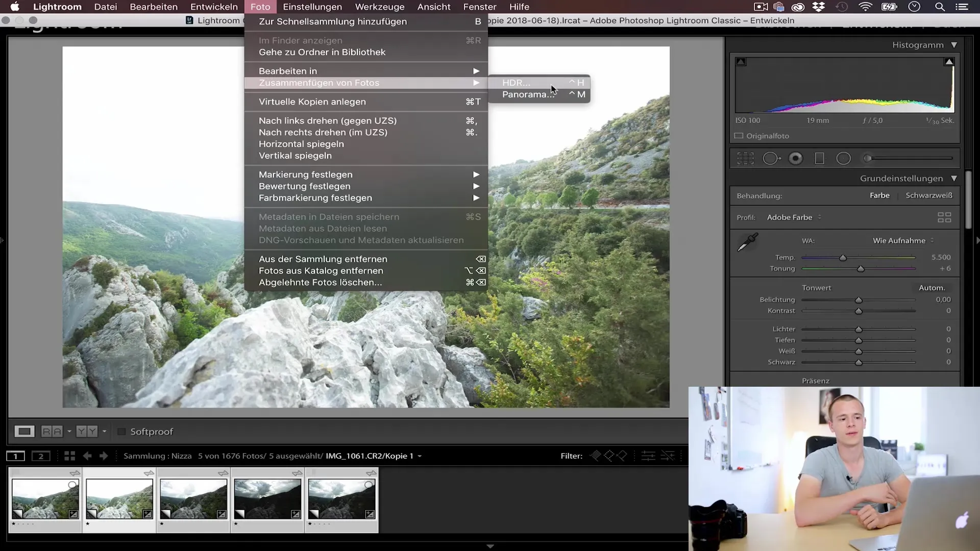Screen dimensions: 980x551
Task: Filter by rejected photos icon
Action: (x=622, y=456)
